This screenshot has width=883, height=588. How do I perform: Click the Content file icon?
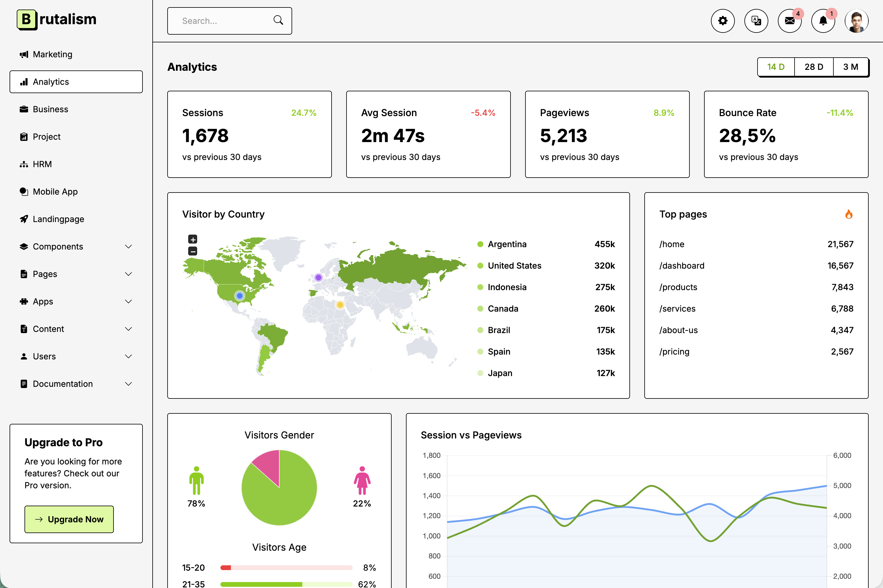[x=24, y=329]
